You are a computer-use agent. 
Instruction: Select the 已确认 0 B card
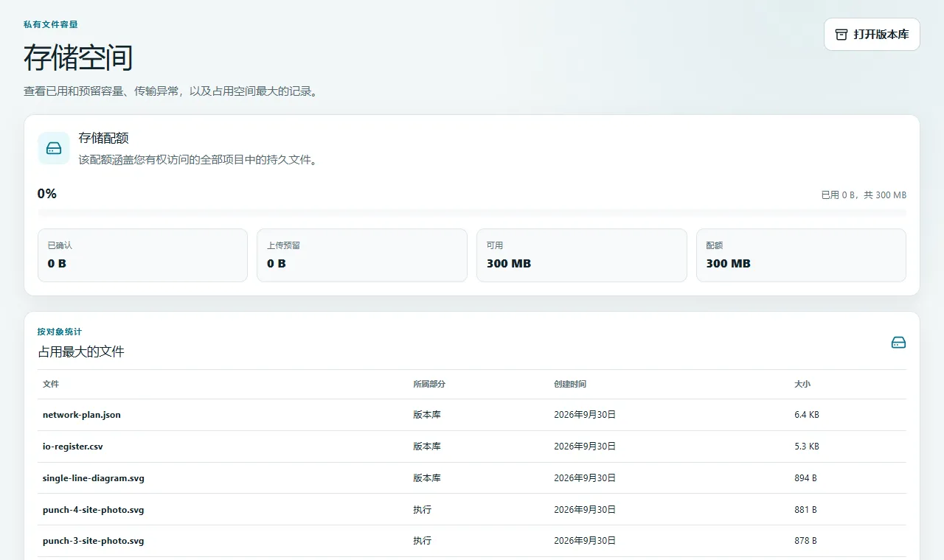pyautogui.click(x=142, y=255)
